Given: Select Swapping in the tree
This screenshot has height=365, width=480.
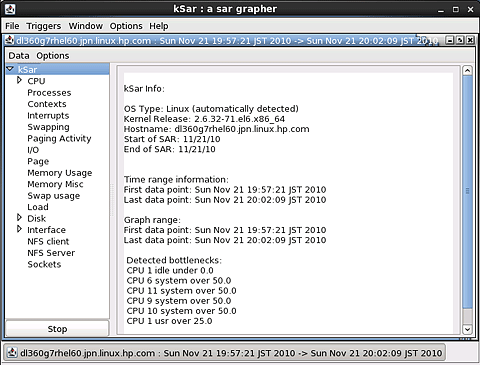Looking at the screenshot, I should [48, 127].
